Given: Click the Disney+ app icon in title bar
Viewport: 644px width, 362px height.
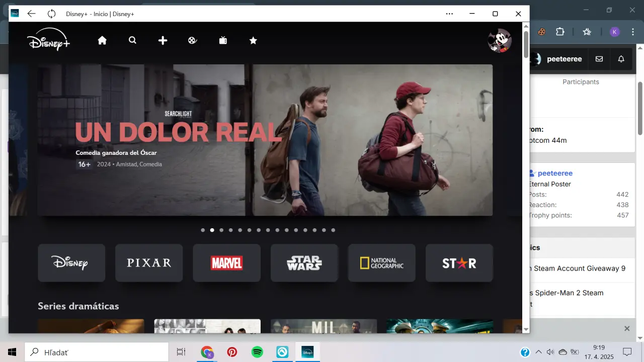Looking at the screenshot, I should coord(15,14).
